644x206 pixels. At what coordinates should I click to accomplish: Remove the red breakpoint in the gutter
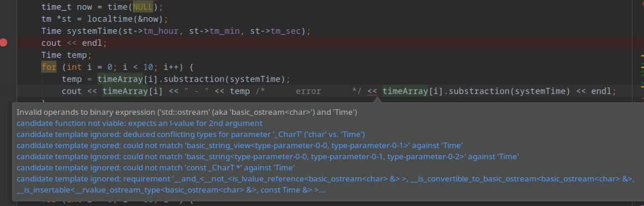tap(4, 43)
